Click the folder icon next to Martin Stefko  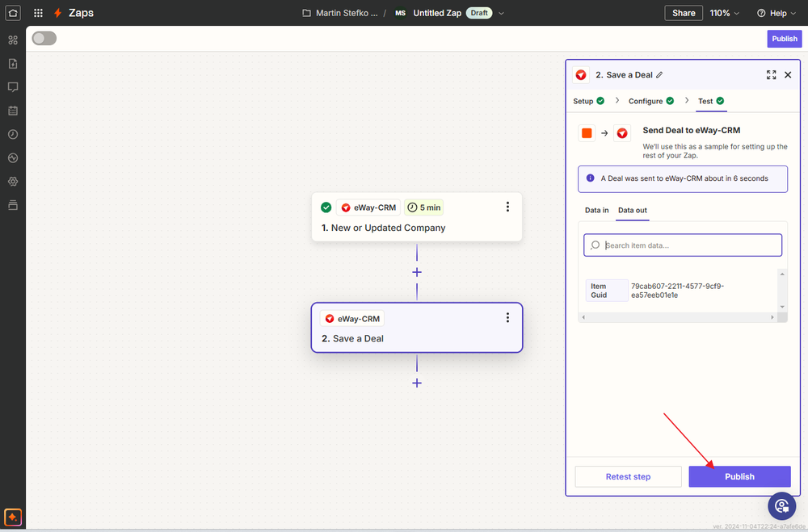point(306,13)
